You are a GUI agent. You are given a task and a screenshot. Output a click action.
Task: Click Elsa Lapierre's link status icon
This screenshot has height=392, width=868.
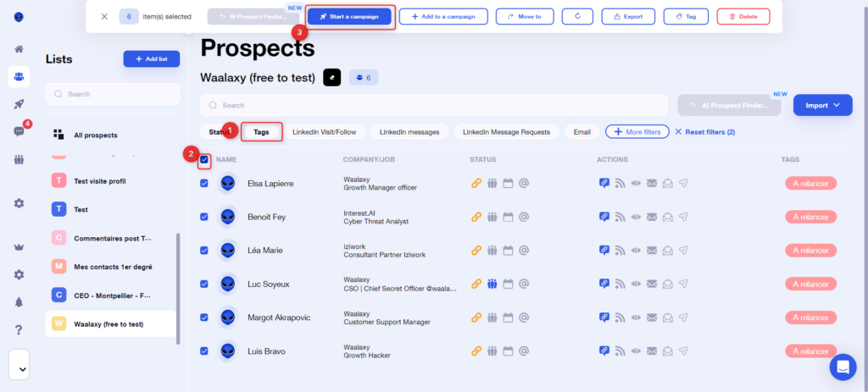[476, 183]
